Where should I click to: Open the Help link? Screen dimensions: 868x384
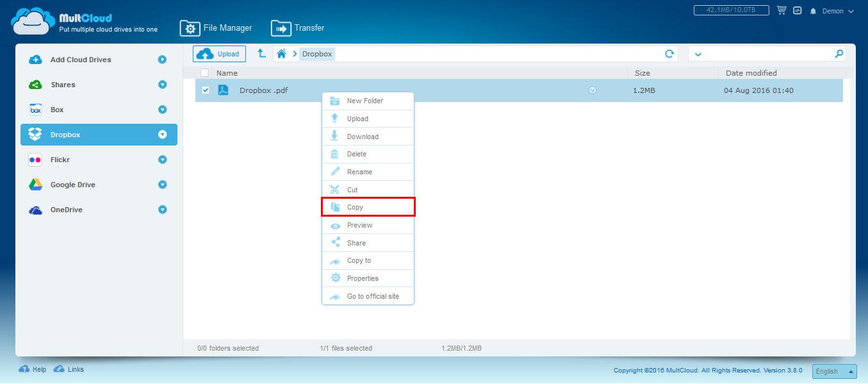(x=39, y=369)
